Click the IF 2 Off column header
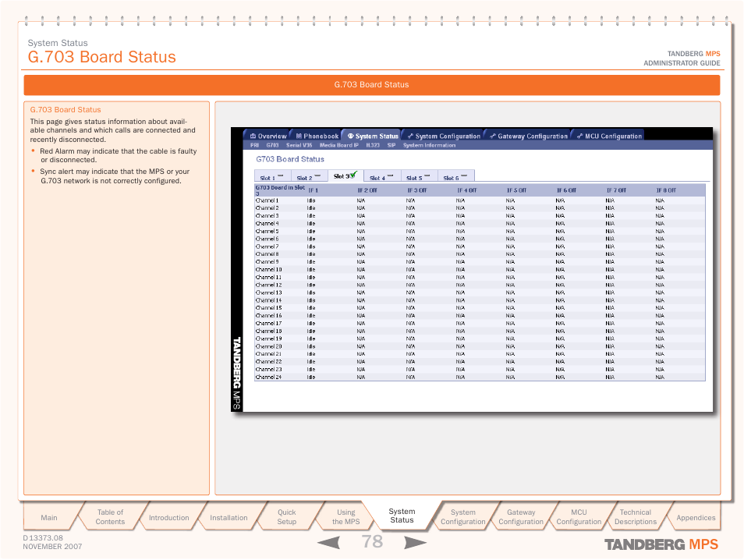This screenshot has height=560, width=744. 367,190
